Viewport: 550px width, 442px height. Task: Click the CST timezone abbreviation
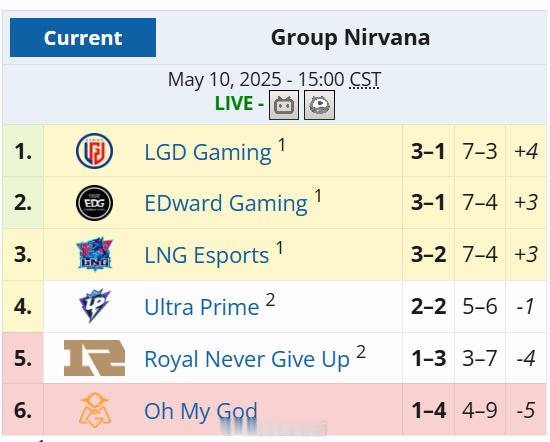[365, 80]
